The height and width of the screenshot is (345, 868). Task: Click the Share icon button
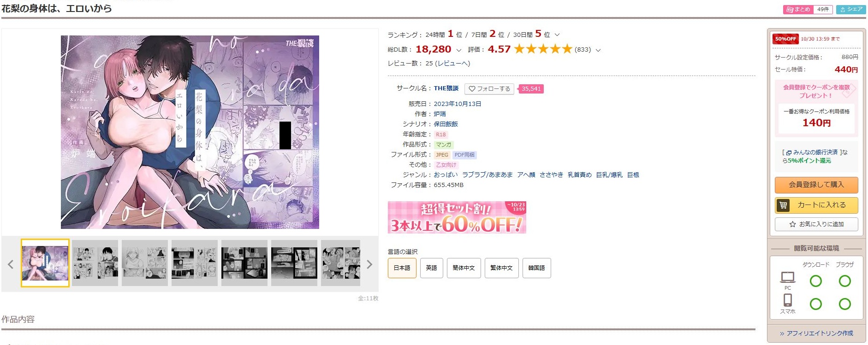tap(851, 9)
